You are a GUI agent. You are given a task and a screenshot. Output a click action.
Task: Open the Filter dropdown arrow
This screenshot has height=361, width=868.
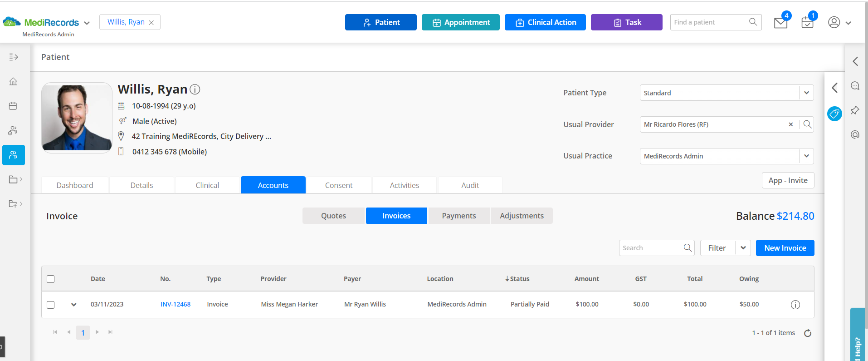743,248
